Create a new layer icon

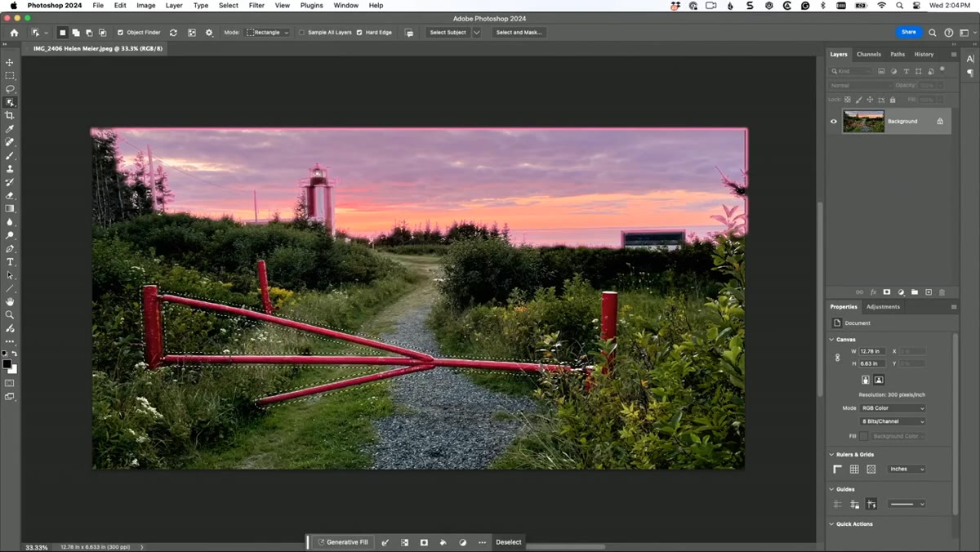coord(929,292)
